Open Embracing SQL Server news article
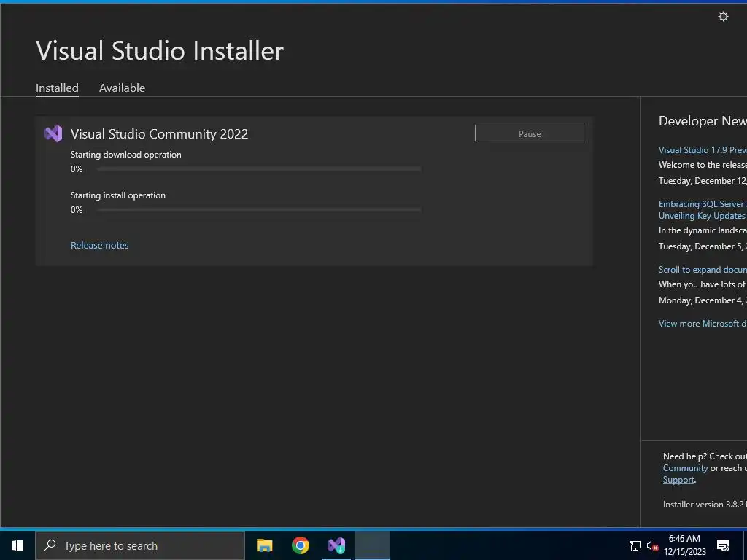The height and width of the screenshot is (560, 747). point(703,209)
